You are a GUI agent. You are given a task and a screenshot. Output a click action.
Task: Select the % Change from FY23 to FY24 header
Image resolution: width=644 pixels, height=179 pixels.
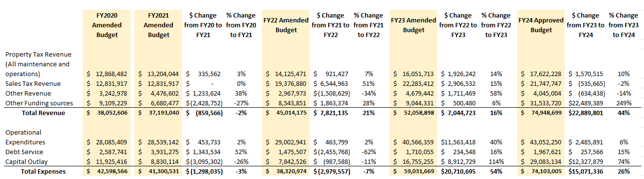624,25
